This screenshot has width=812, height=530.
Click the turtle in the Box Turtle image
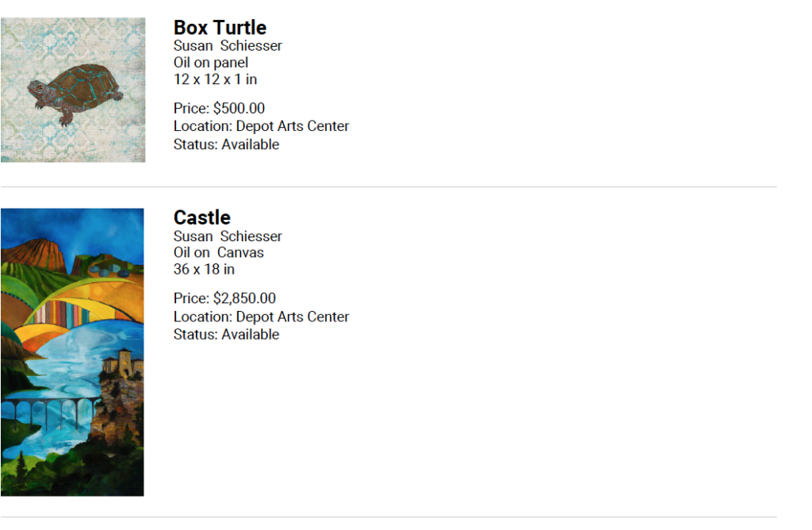(75, 94)
